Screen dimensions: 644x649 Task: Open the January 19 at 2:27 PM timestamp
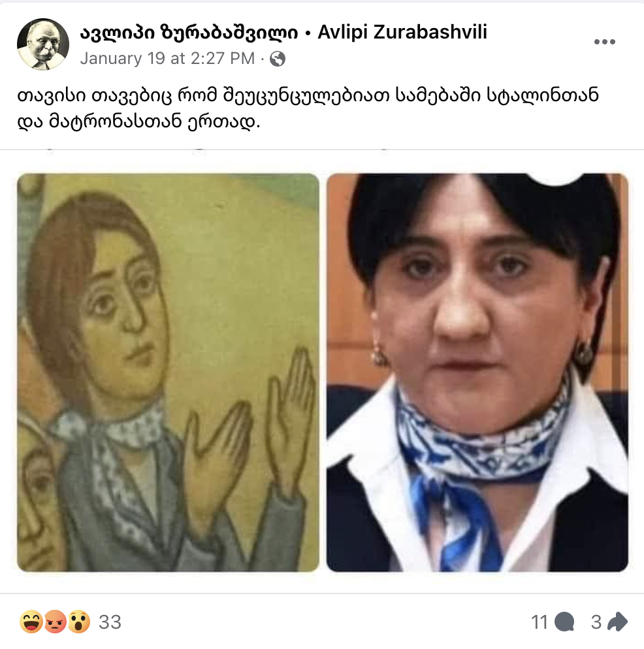click(167, 58)
